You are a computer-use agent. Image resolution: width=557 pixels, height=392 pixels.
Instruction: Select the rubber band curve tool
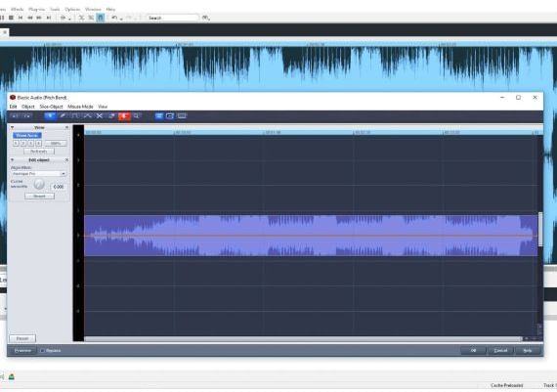(87, 116)
